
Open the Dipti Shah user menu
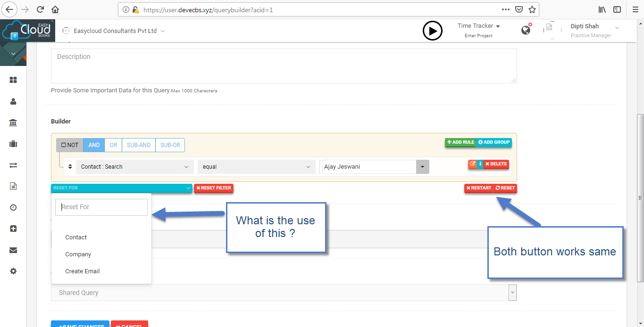click(594, 30)
